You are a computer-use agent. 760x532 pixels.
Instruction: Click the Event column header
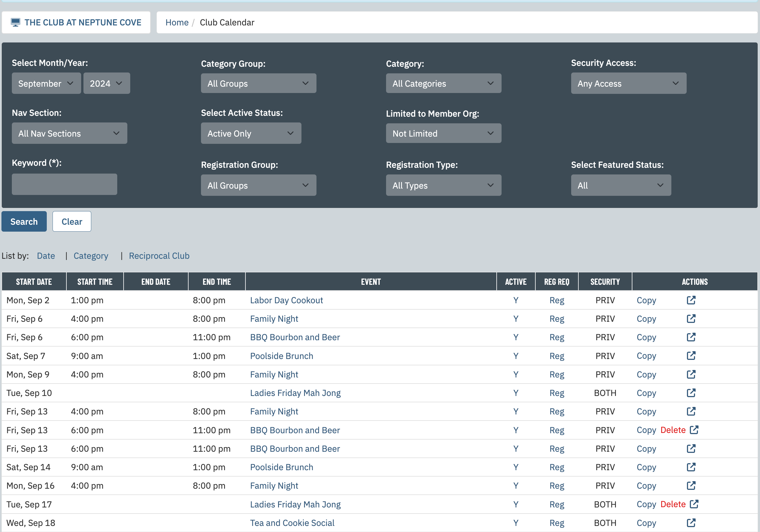tap(371, 281)
